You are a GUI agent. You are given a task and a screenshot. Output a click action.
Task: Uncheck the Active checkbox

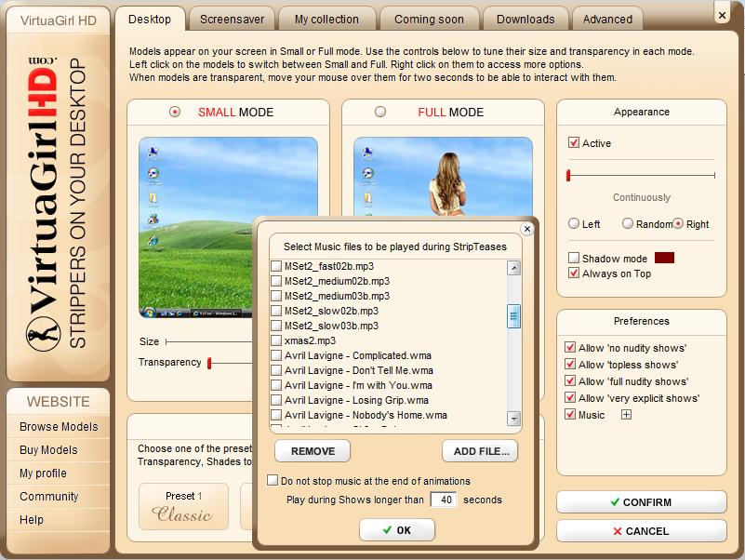click(574, 142)
